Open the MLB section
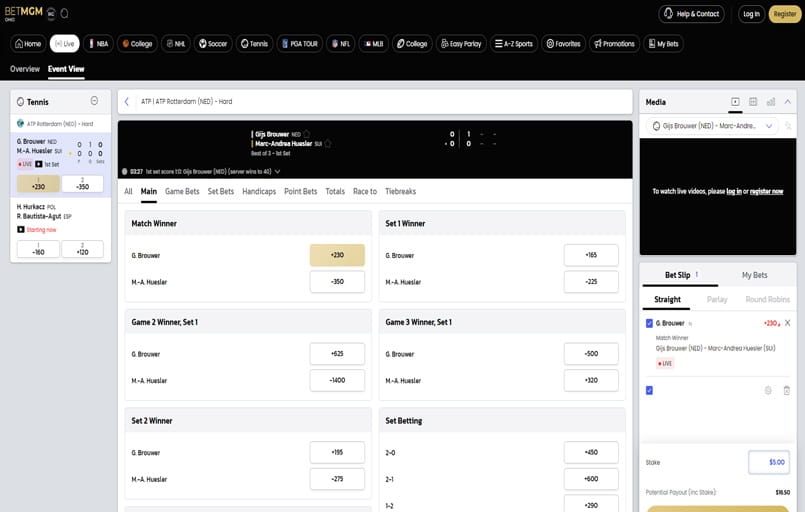This screenshot has height=512, width=805. [374, 44]
